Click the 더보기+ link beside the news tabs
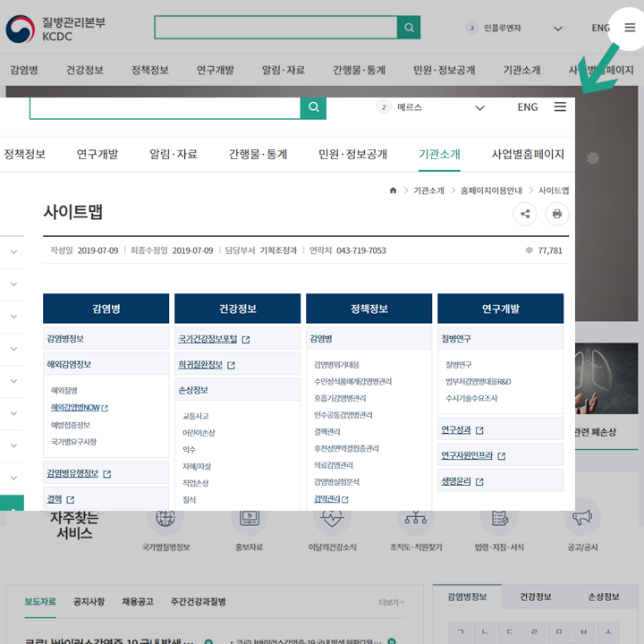The image size is (644, 644). point(392,602)
